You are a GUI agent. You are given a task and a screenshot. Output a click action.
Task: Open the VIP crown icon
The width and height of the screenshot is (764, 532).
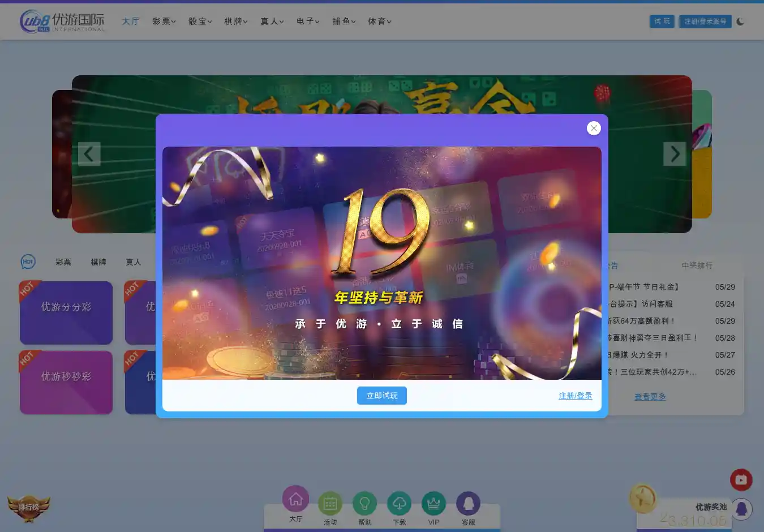point(433,504)
